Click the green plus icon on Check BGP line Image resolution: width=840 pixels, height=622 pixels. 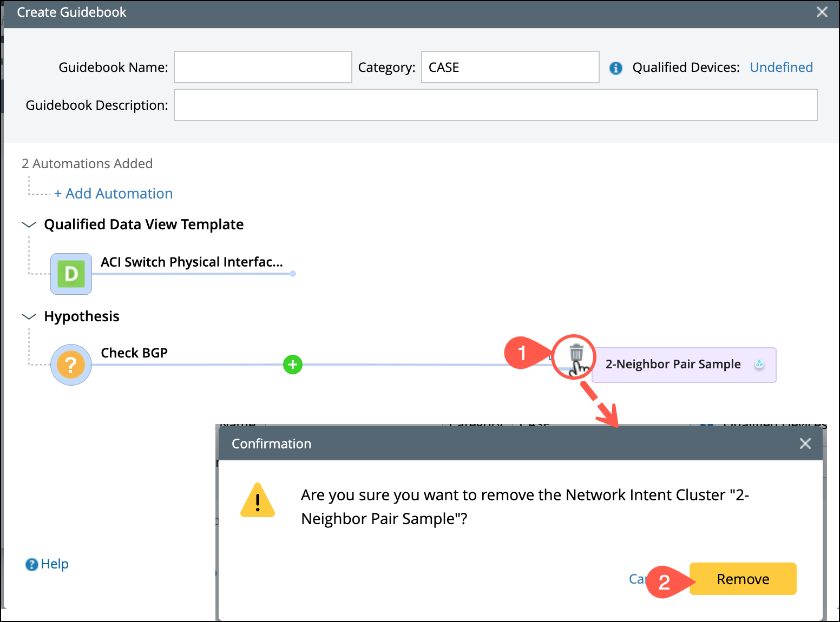point(293,365)
